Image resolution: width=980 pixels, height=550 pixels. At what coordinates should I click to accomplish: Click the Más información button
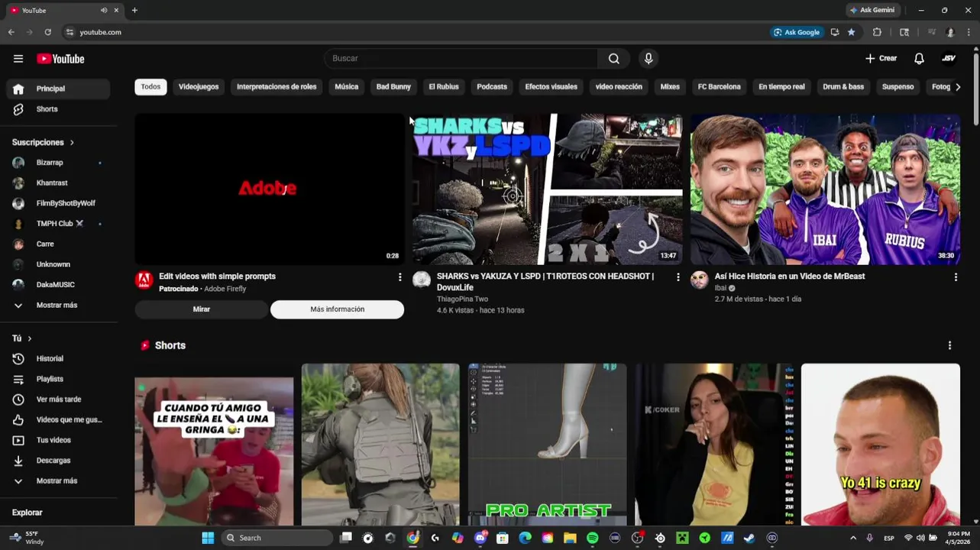tap(337, 309)
